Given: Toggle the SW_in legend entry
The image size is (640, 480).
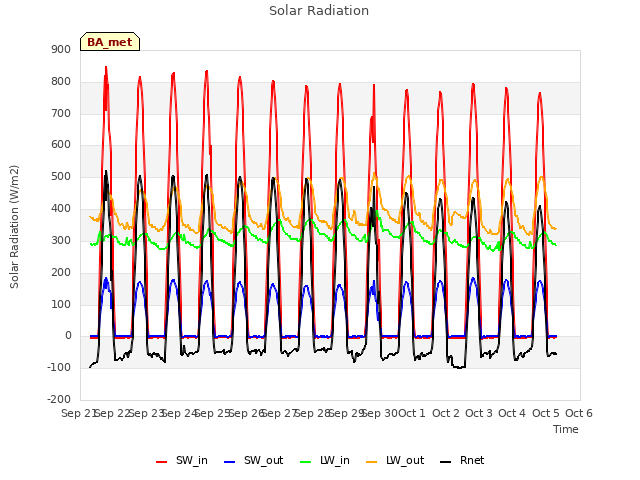Looking at the screenshot, I should tap(182, 460).
